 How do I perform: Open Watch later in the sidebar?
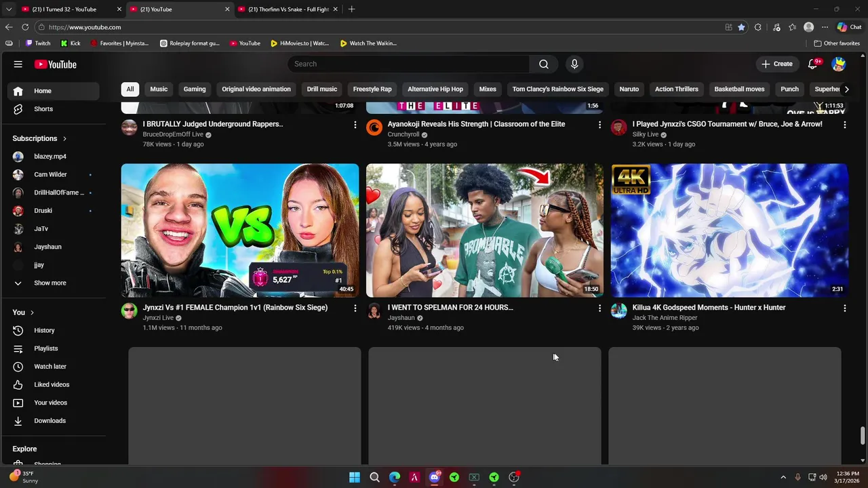(x=54, y=366)
